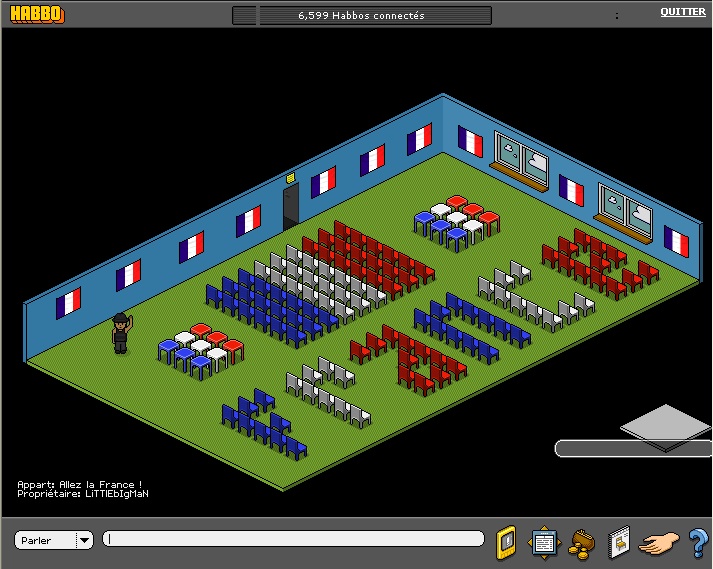Open the purse with coins icon
The width and height of the screenshot is (713, 569).
(x=579, y=542)
